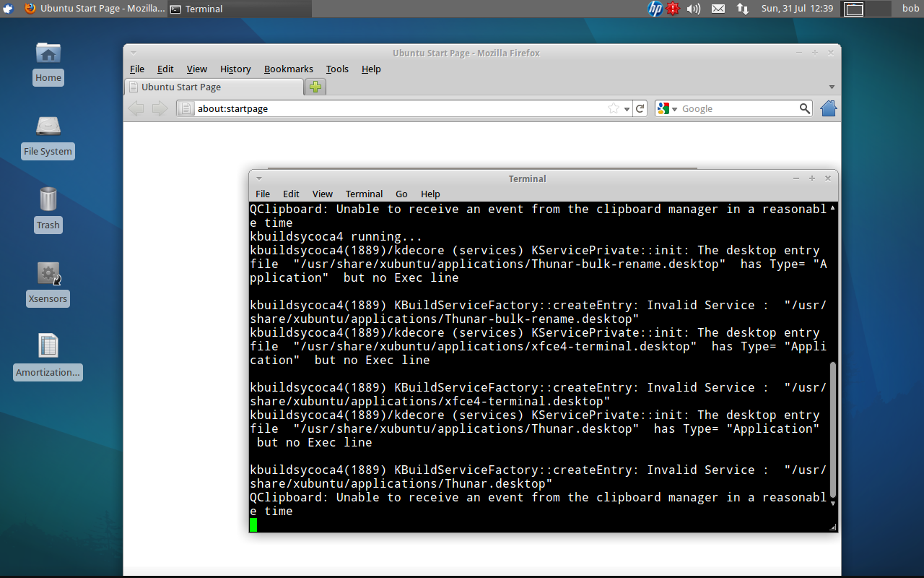Open the list all tabs dropdown in Firefox
The height and width of the screenshot is (578, 924).
click(x=832, y=87)
